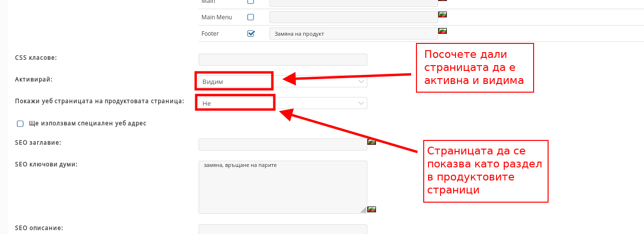
Task: Enable the Main Menu checkbox
Action: point(251,17)
